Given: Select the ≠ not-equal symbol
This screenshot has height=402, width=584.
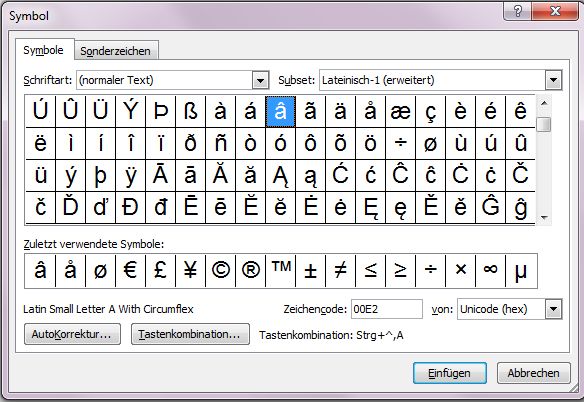Looking at the screenshot, I should (x=340, y=270).
